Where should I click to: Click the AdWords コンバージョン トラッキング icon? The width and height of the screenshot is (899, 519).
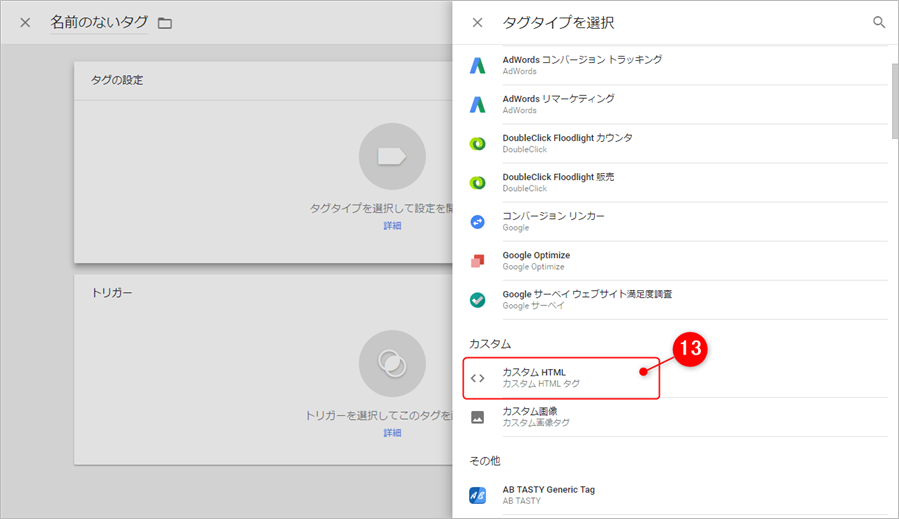click(x=478, y=65)
